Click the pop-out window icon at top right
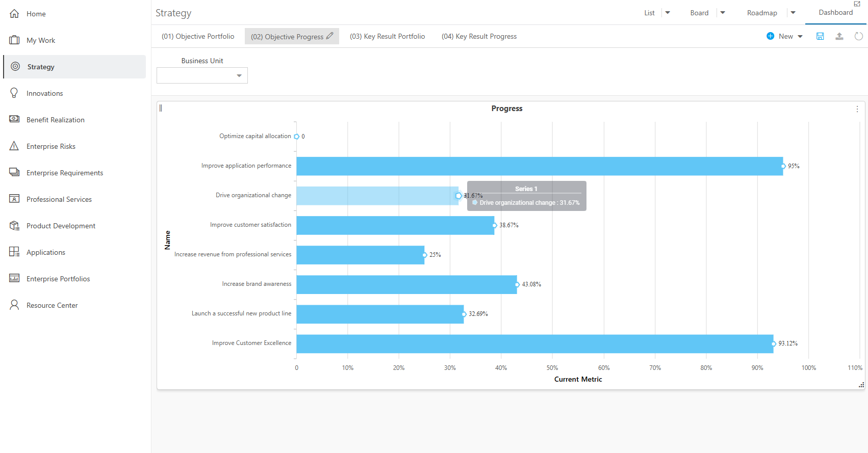 coord(857,4)
